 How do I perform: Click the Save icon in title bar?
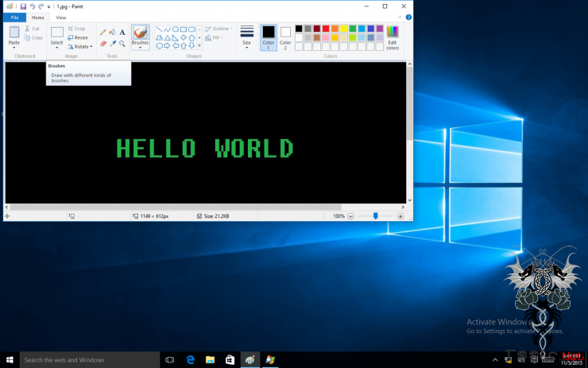pyautogui.click(x=23, y=6)
